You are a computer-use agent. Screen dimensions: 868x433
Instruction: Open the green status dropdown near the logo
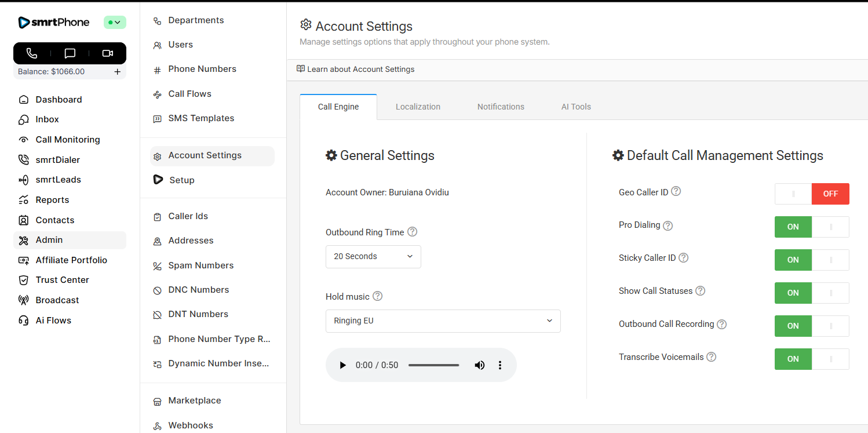pyautogui.click(x=115, y=23)
